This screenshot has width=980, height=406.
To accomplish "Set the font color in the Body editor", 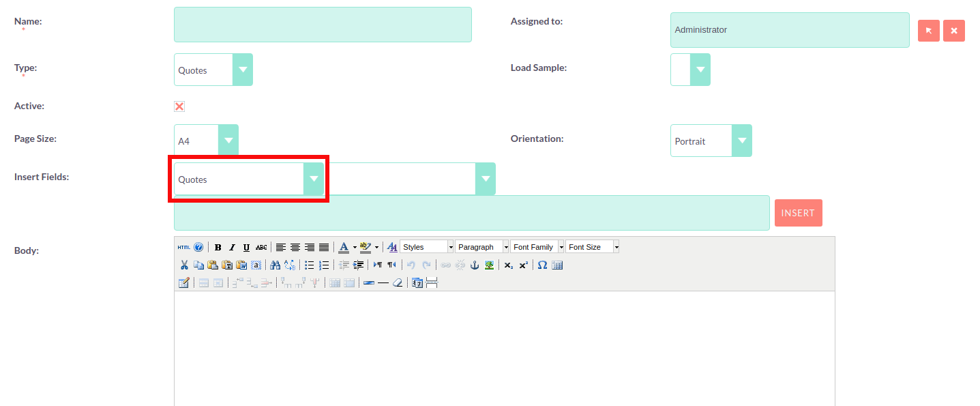I will [344, 247].
